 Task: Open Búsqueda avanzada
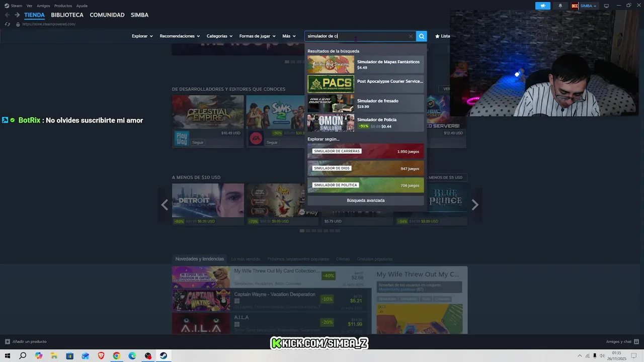pos(366,200)
